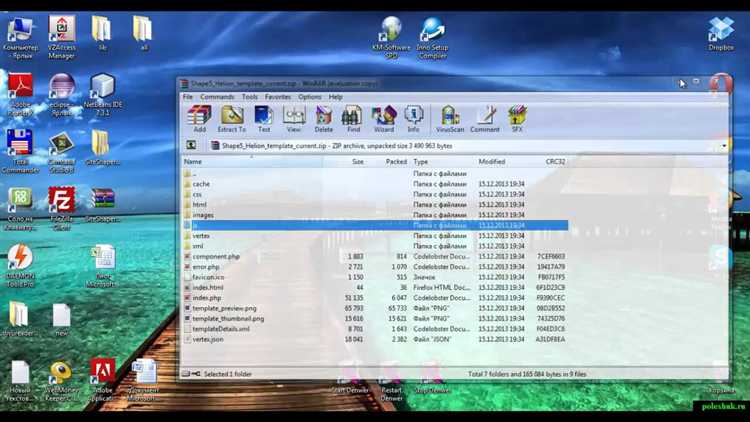This screenshot has width=750, height=422.
Task: Open the Commands menu
Action: coord(217,97)
